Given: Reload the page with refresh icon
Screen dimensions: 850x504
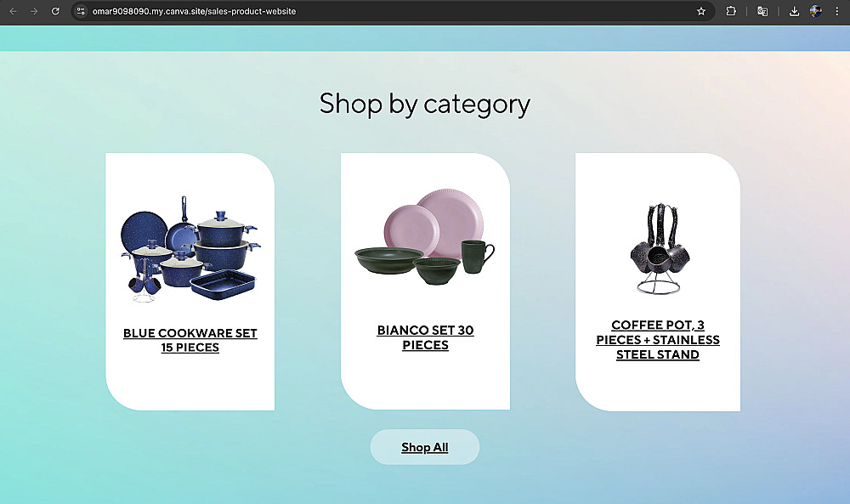Looking at the screenshot, I should 55,11.
